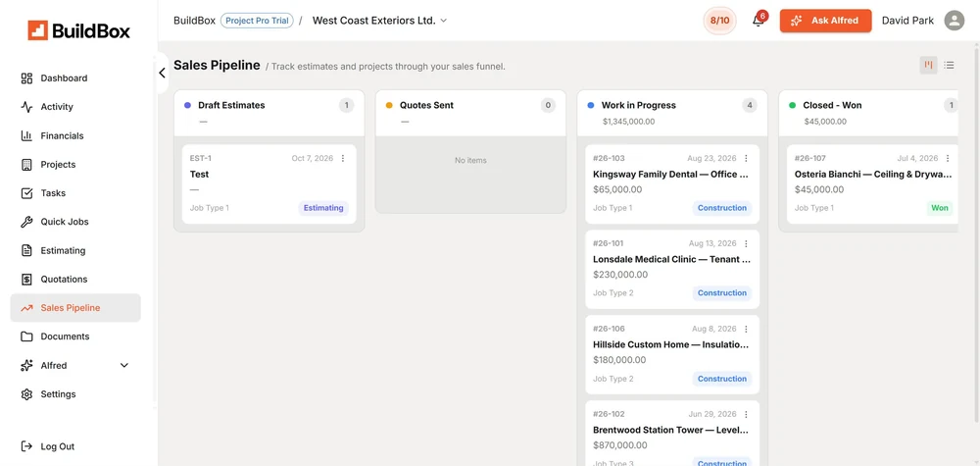The width and height of the screenshot is (980, 466).
Task: Click the Alfred sparkle icon in sidebar
Action: pyautogui.click(x=26, y=365)
